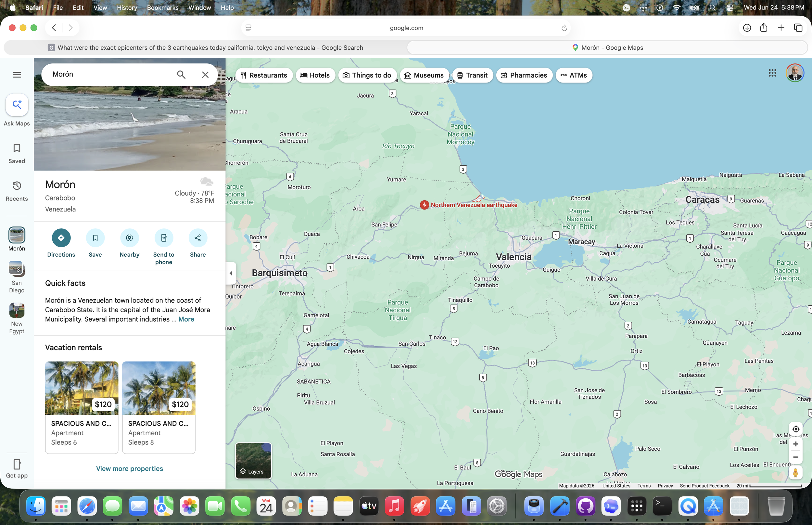Open Safari page settings icon in address bar
The image size is (812, 525).
click(248, 28)
